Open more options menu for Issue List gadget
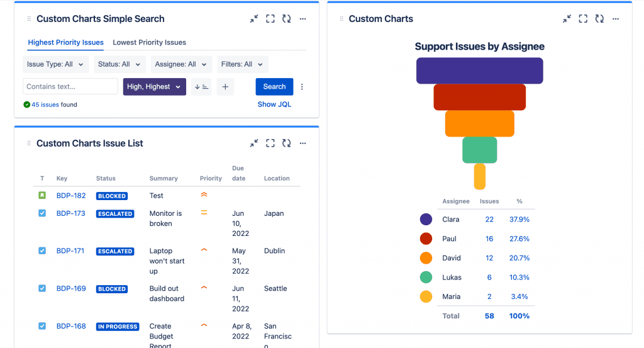The image size is (644, 348). pyautogui.click(x=303, y=143)
